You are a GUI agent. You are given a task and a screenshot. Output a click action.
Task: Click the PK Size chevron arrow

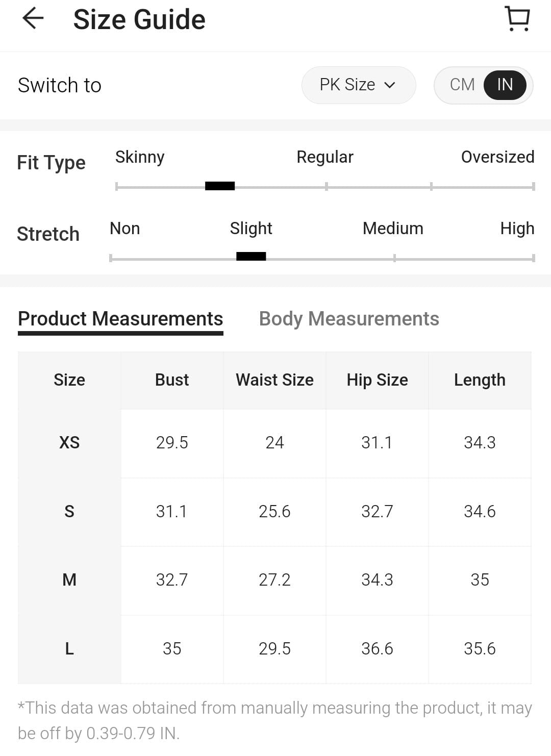(x=390, y=85)
